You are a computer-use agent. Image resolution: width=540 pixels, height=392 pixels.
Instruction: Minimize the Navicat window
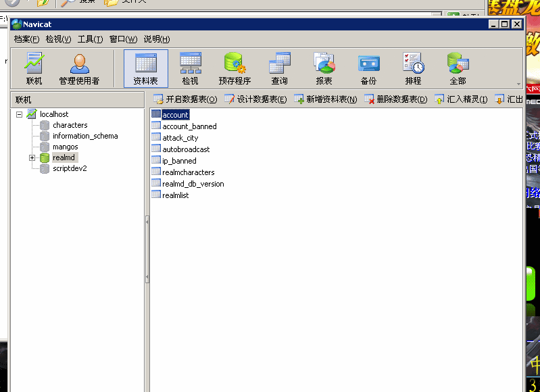493,24
